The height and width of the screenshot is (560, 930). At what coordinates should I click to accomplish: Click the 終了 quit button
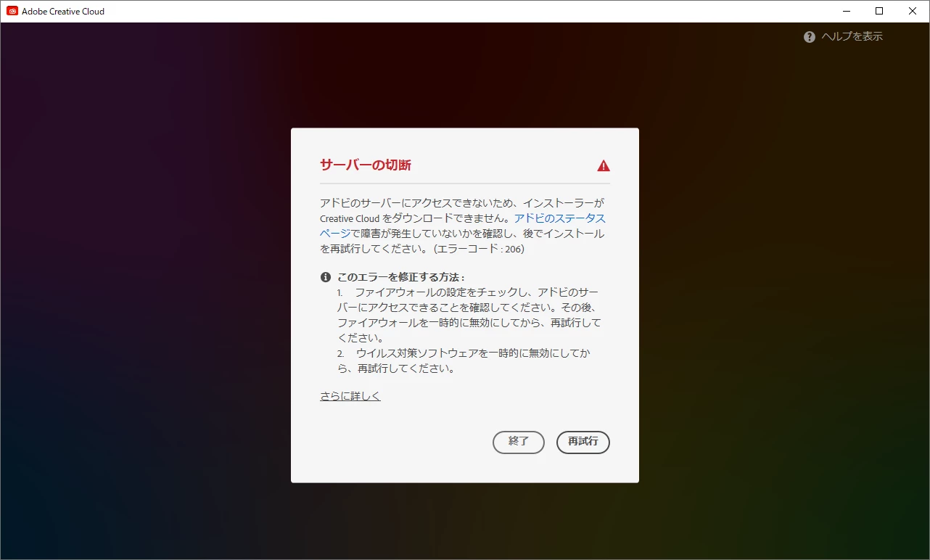(x=518, y=442)
